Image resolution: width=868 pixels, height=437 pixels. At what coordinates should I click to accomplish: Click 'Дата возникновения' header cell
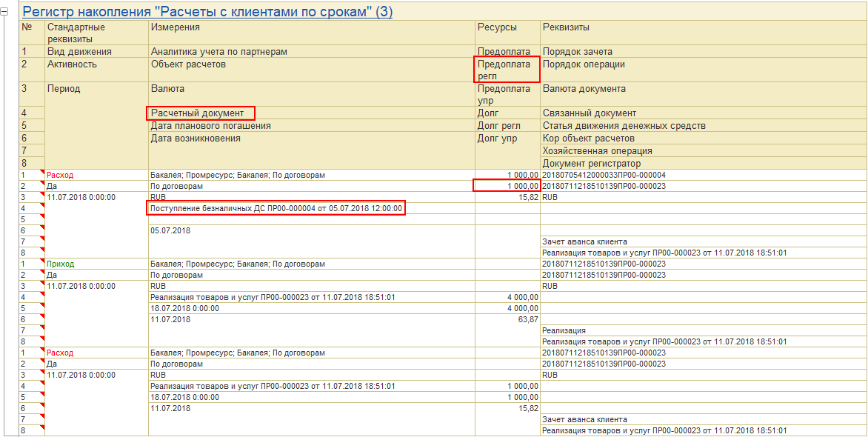tap(312, 150)
